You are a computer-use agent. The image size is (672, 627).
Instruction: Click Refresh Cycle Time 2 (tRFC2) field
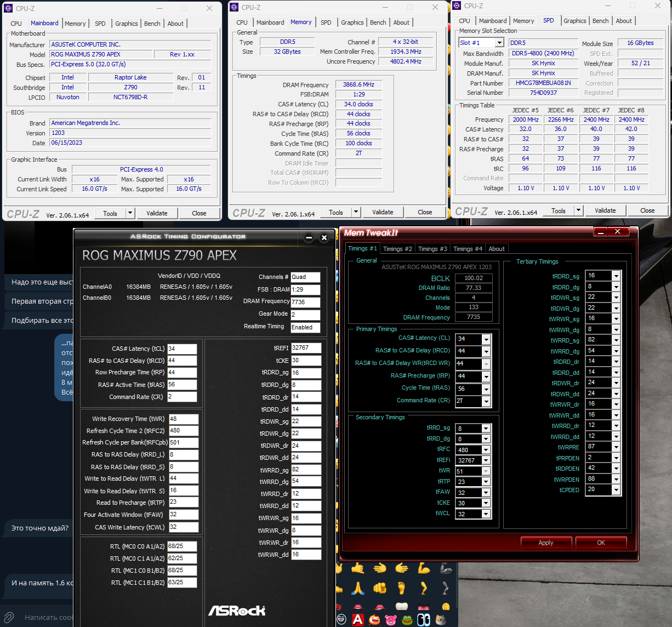point(184,431)
